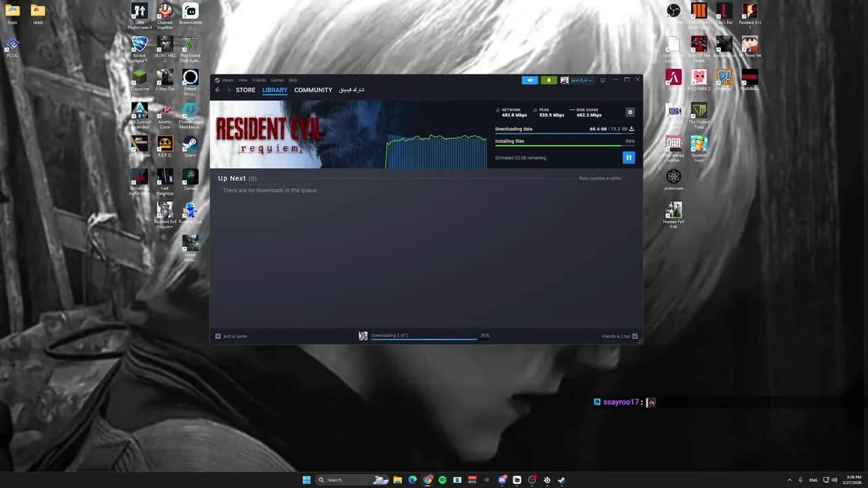
Task: Go back using Steam's left arrow
Action: (218, 90)
